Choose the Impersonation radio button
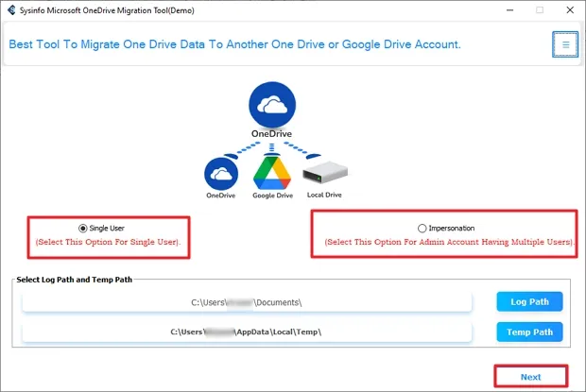586x392 pixels. click(422, 228)
